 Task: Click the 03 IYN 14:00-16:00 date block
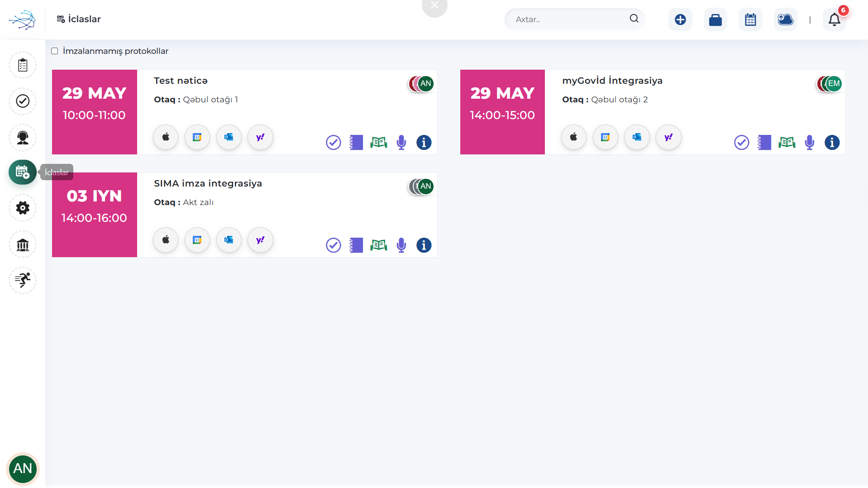pyautogui.click(x=95, y=215)
